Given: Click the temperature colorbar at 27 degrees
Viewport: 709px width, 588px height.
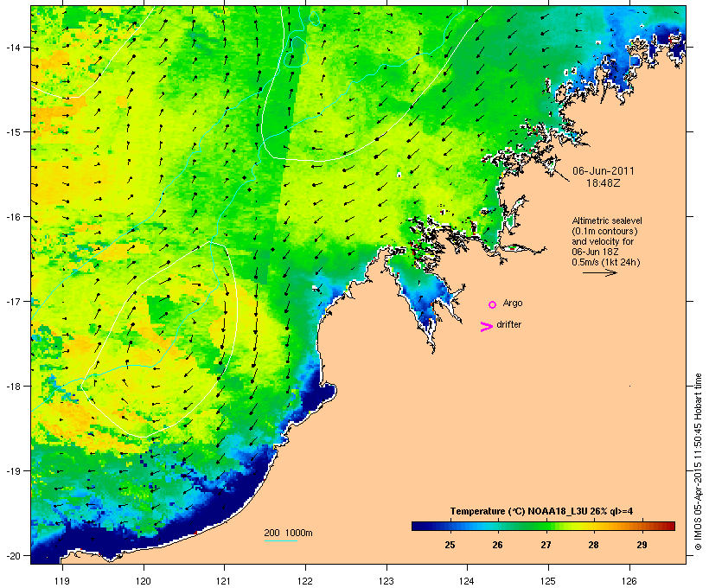Looking at the screenshot, I should click(x=546, y=526).
